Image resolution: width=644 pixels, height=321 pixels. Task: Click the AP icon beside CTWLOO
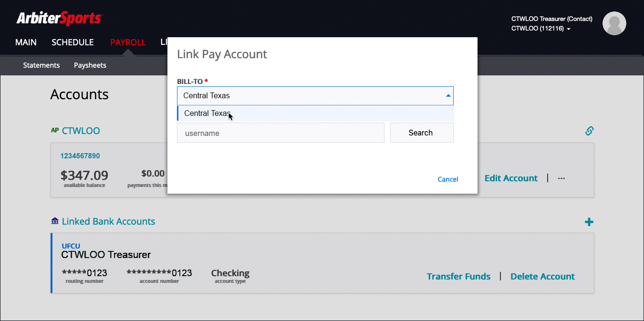[54, 130]
